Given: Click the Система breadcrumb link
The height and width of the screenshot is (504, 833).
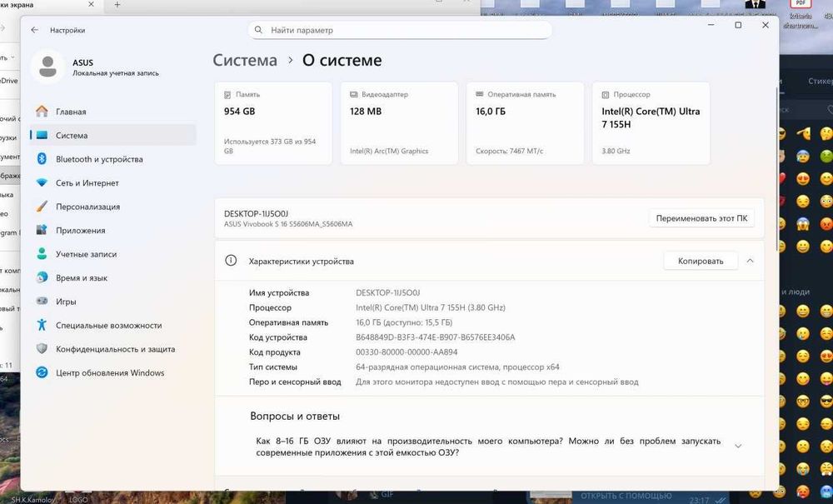Looking at the screenshot, I should [245, 60].
